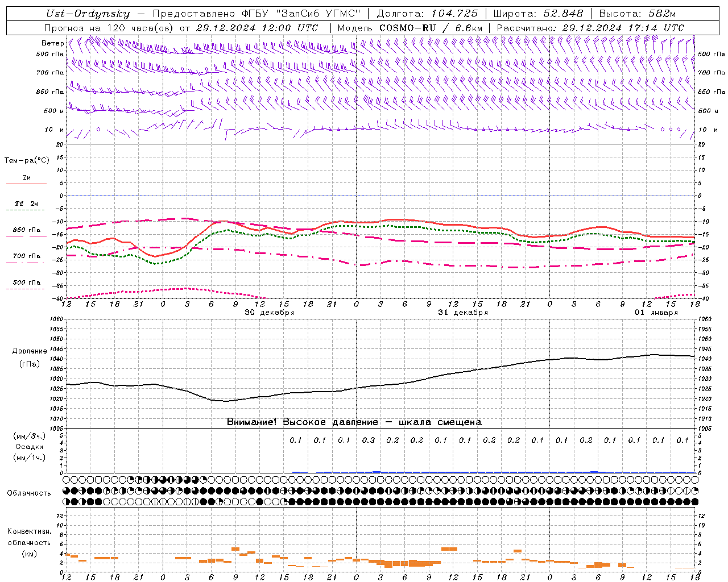Click the "Облачность" cloud cover label
Image resolution: width=728 pixels, height=582 pixels.
29,493
